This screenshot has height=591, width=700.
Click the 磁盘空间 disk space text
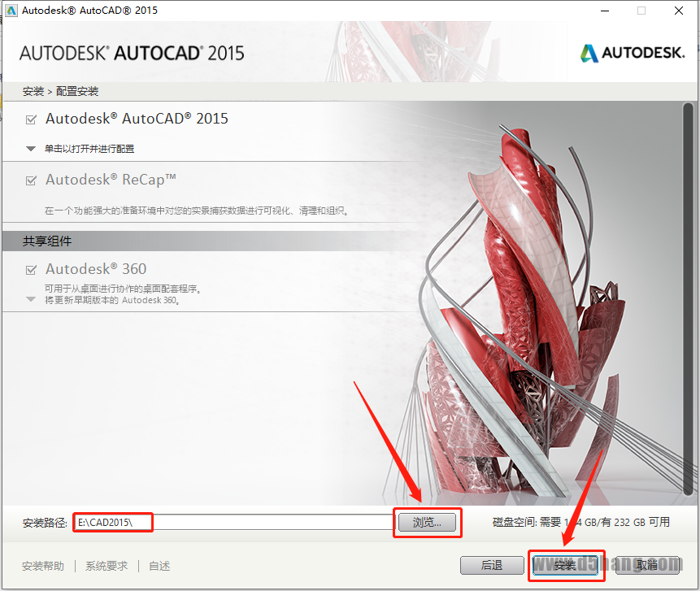tap(580, 522)
